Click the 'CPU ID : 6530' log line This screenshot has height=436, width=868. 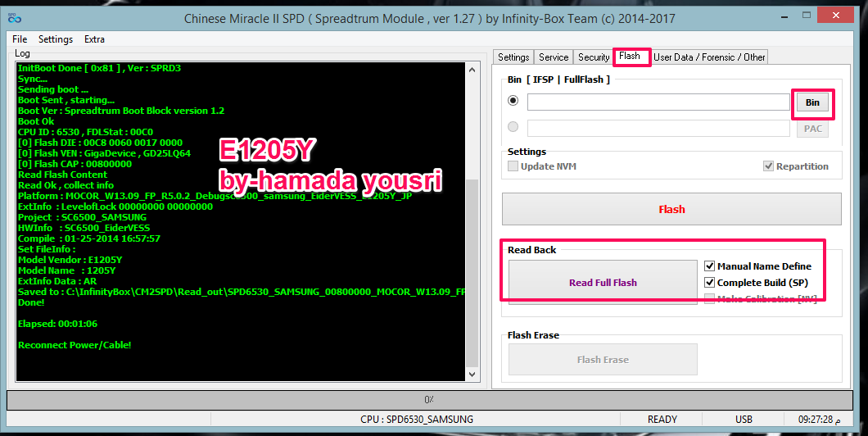coord(85,132)
